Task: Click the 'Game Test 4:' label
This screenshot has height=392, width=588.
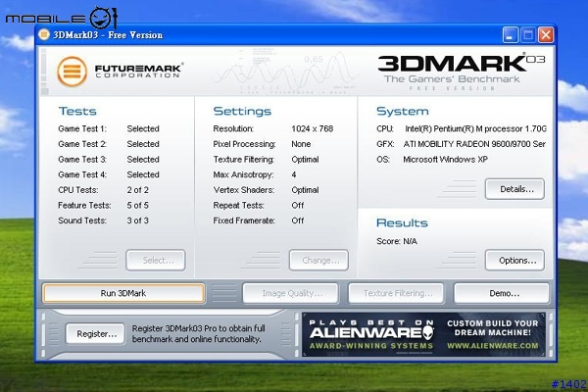Action: [x=82, y=174]
